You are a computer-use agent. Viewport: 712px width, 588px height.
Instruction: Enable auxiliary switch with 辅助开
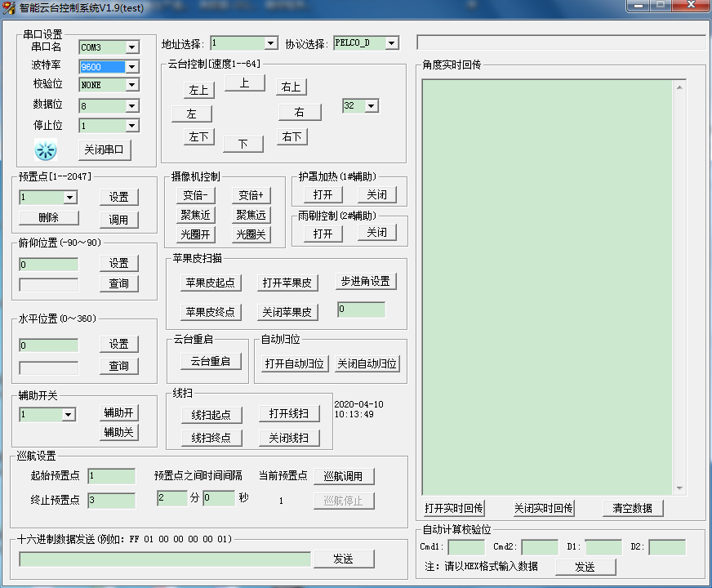[x=118, y=412]
